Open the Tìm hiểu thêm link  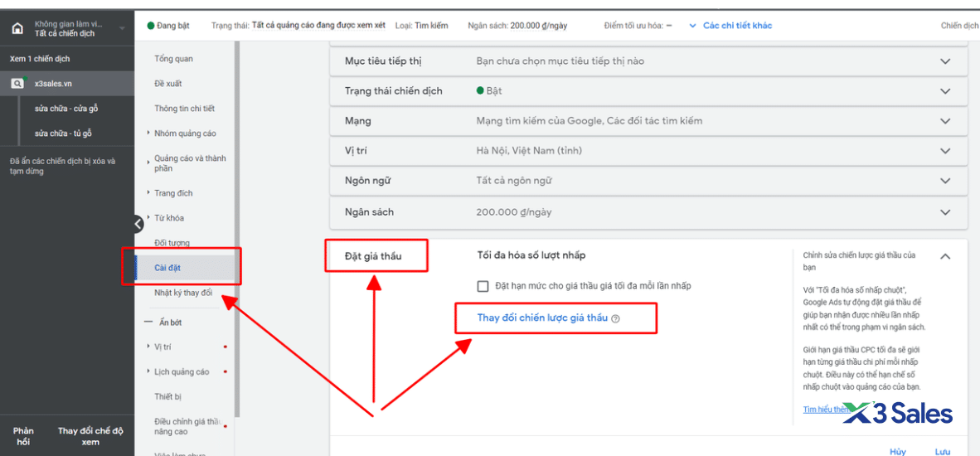point(827,410)
